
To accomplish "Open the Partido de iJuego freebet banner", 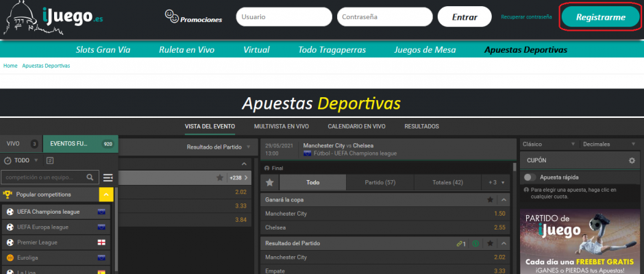I will (578, 242).
